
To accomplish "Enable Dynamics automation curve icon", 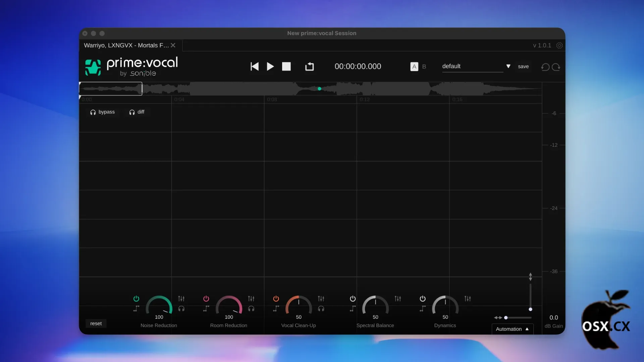I will (423, 309).
